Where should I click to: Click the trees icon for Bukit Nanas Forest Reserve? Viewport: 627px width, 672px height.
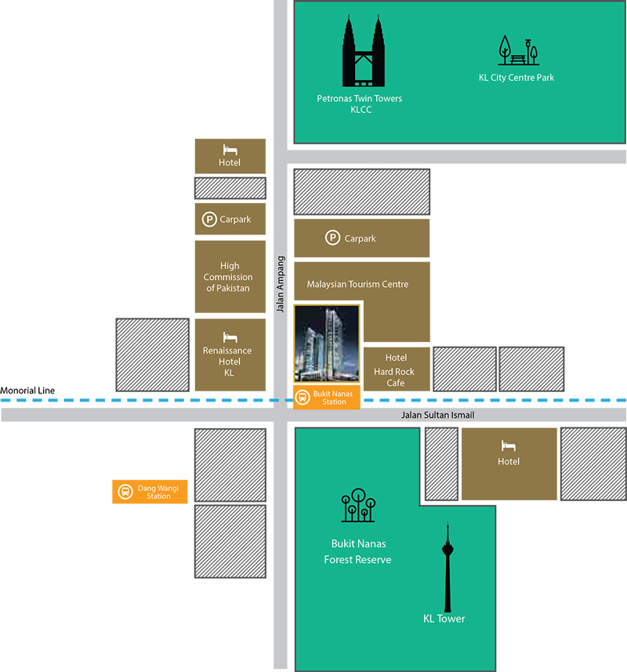[358, 505]
